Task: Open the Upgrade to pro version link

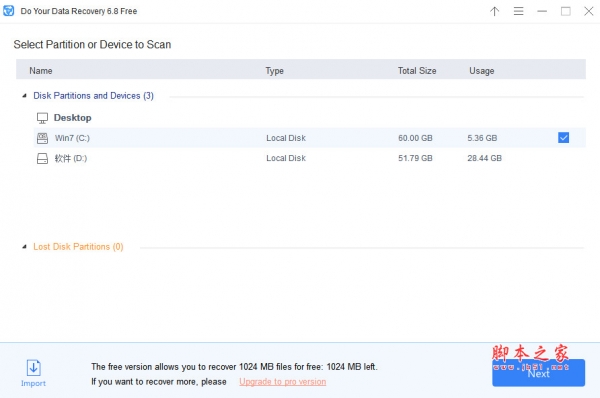Action: click(283, 382)
